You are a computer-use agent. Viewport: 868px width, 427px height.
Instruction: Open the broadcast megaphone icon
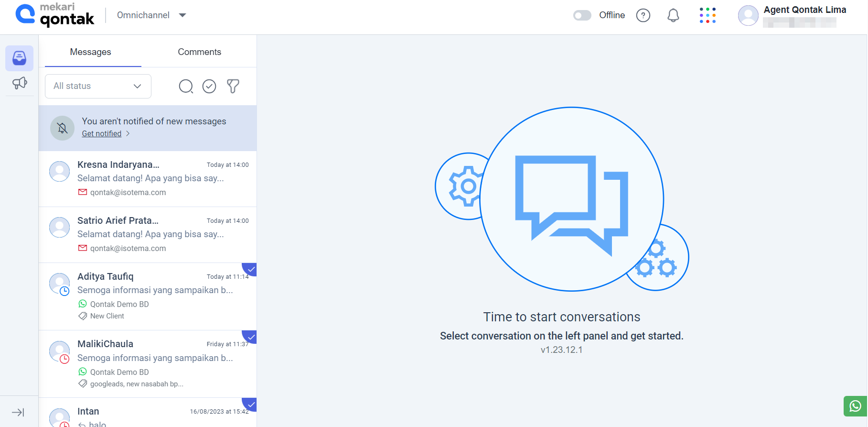[x=20, y=83]
